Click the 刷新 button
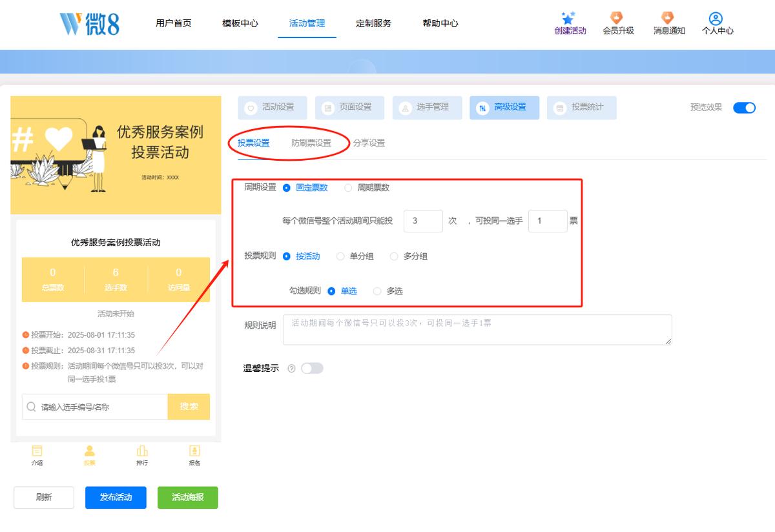Screen dimensions: 775x532 [x=44, y=498]
